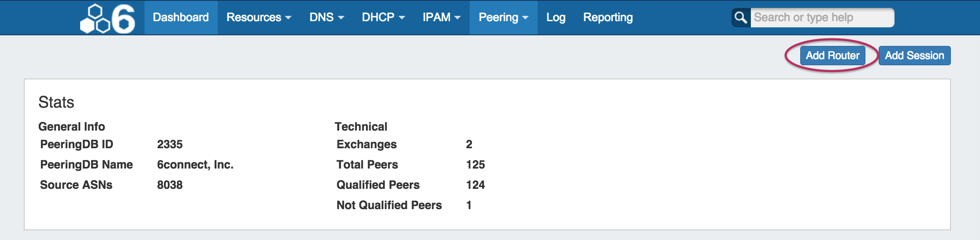The height and width of the screenshot is (240, 980).
Task: Open the Log page
Action: click(x=556, y=18)
